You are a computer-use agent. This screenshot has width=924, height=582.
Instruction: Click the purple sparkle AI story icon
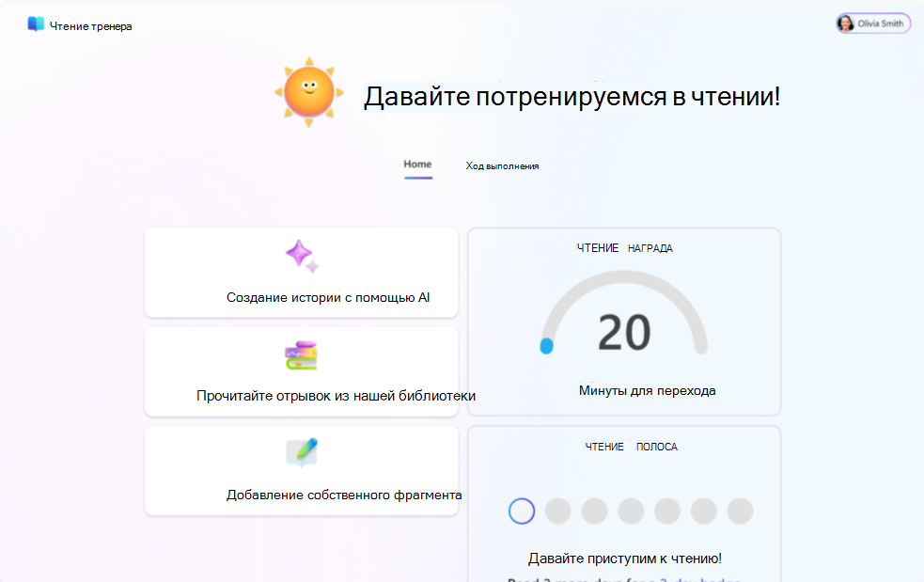click(x=303, y=257)
